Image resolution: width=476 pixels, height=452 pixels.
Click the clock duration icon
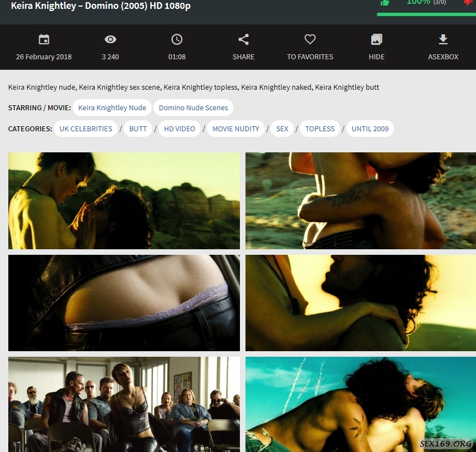pos(177,40)
